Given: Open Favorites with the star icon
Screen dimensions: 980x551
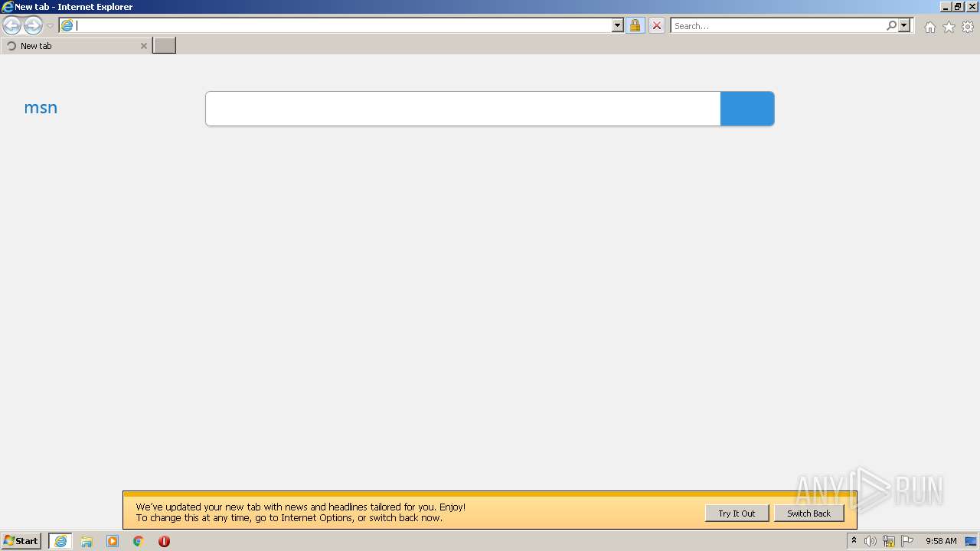Looking at the screenshot, I should click(949, 27).
